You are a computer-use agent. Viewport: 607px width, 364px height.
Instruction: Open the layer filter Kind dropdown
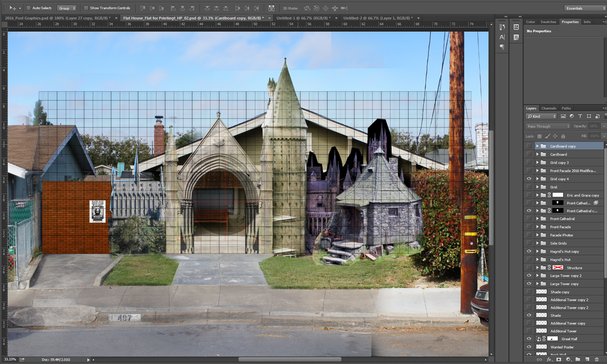pos(541,116)
